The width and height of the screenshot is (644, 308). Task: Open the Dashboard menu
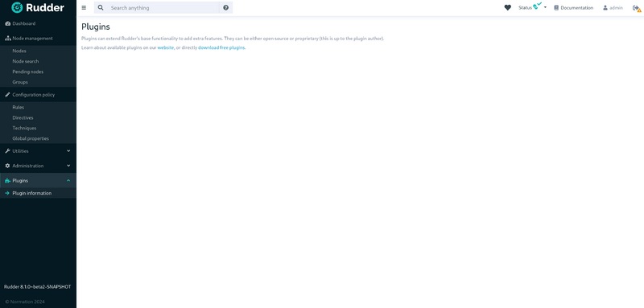[x=38, y=24]
